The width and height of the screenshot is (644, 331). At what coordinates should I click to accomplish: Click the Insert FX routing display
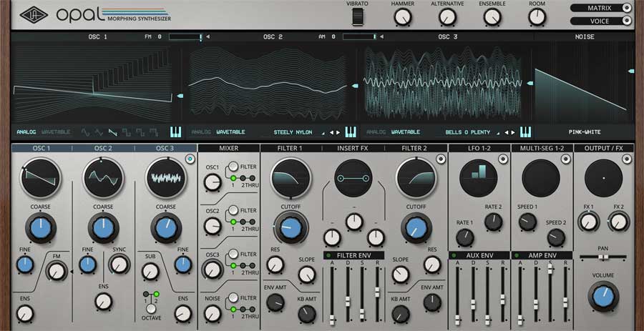(353, 178)
